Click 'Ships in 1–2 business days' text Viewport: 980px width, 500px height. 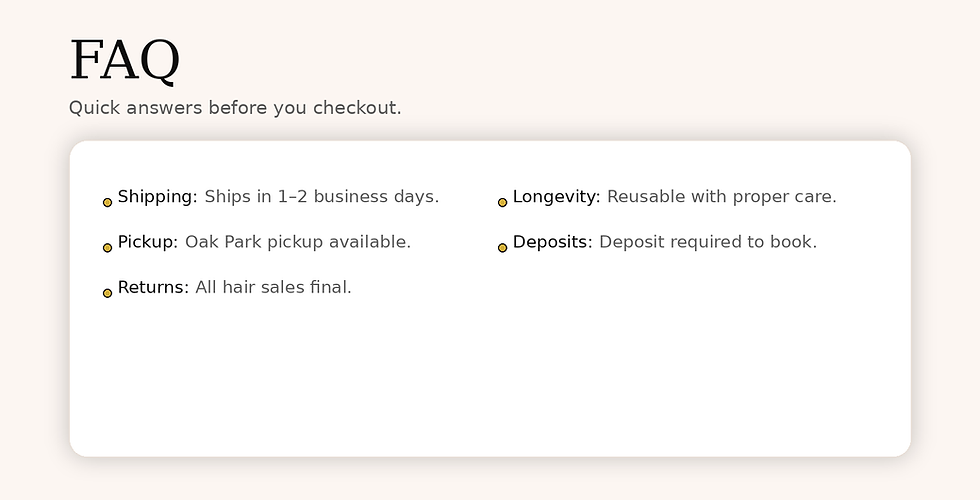[321, 197]
